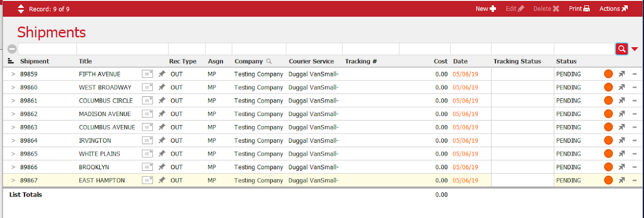Click the red search magnifier button

tap(622, 49)
